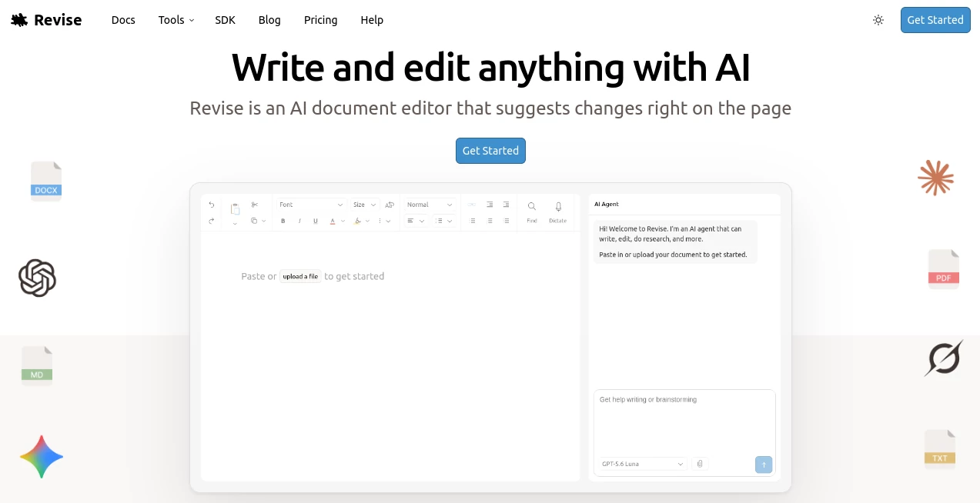
Task: Click the increase indent icon
Action: [507, 205]
